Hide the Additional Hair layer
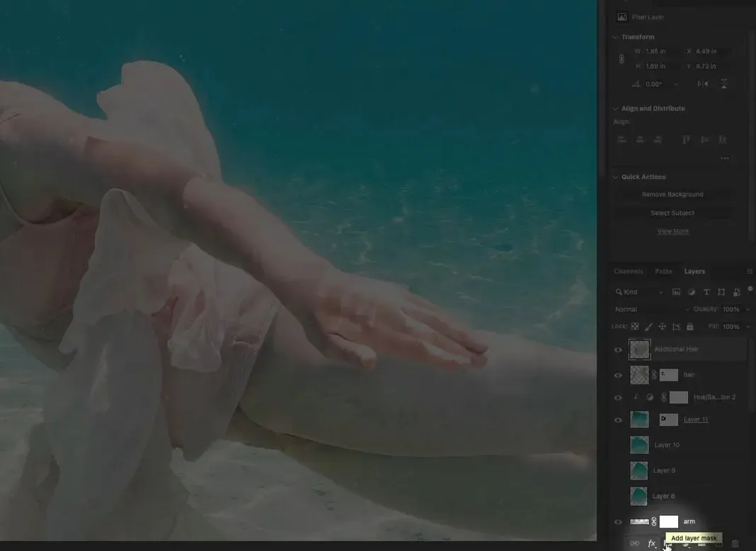This screenshot has width=756, height=551. pos(618,349)
